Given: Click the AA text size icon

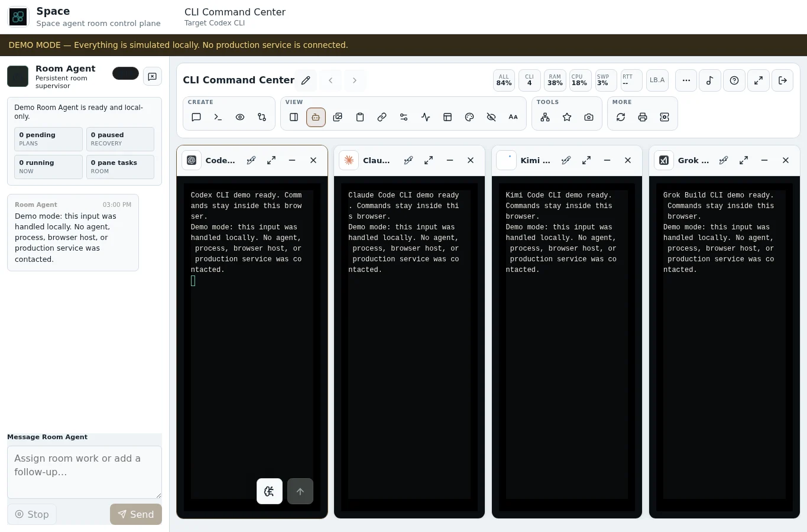Looking at the screenshot, I should (x=513, y=117).
